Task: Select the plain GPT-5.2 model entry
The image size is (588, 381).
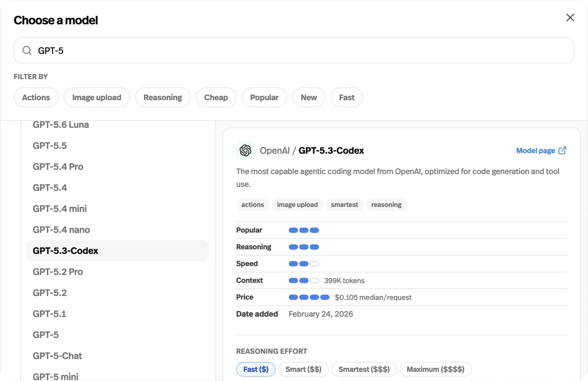Action: (117, 293)
